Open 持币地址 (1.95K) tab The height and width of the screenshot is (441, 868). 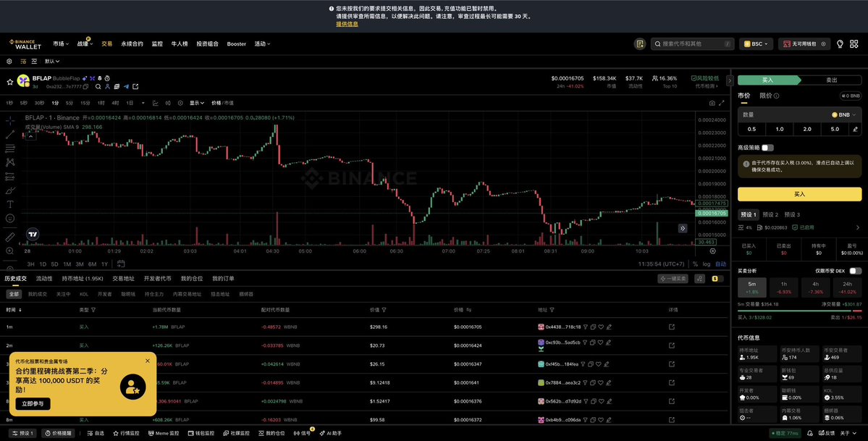click(x=83, y=279)
